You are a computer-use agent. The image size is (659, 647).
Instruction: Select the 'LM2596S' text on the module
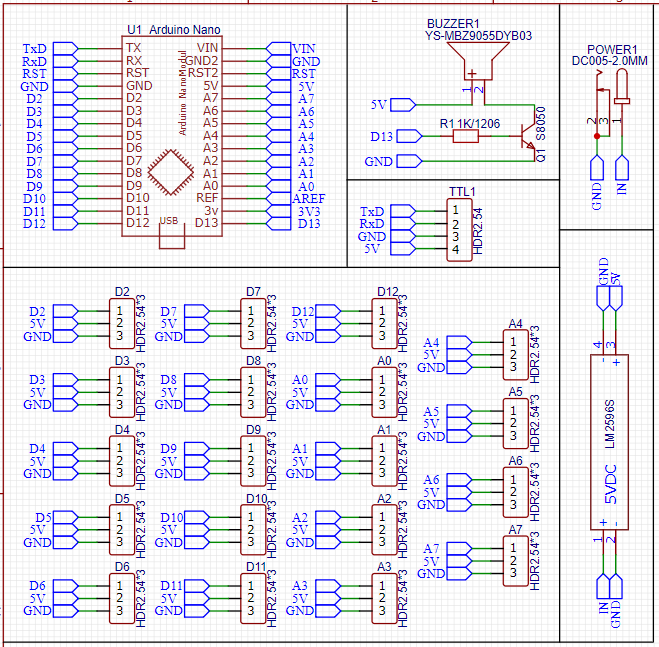click(x=611, y=424)
